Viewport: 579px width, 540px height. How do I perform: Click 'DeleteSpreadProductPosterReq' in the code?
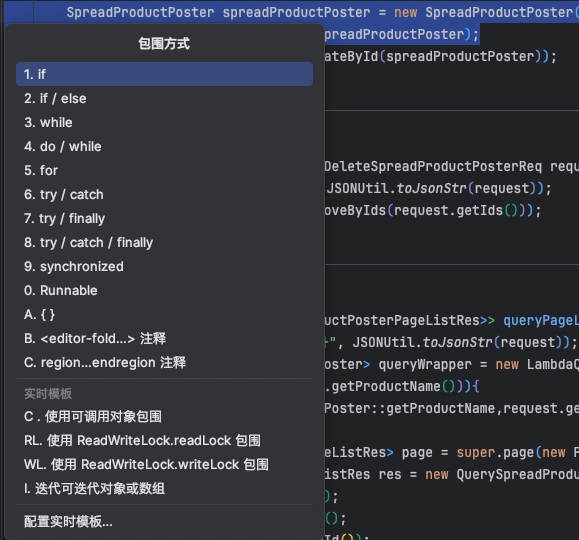(433, 167)
